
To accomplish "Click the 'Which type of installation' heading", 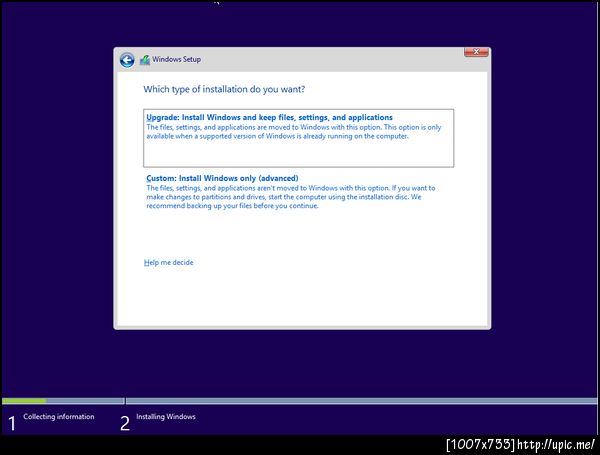I will (224, 89).
